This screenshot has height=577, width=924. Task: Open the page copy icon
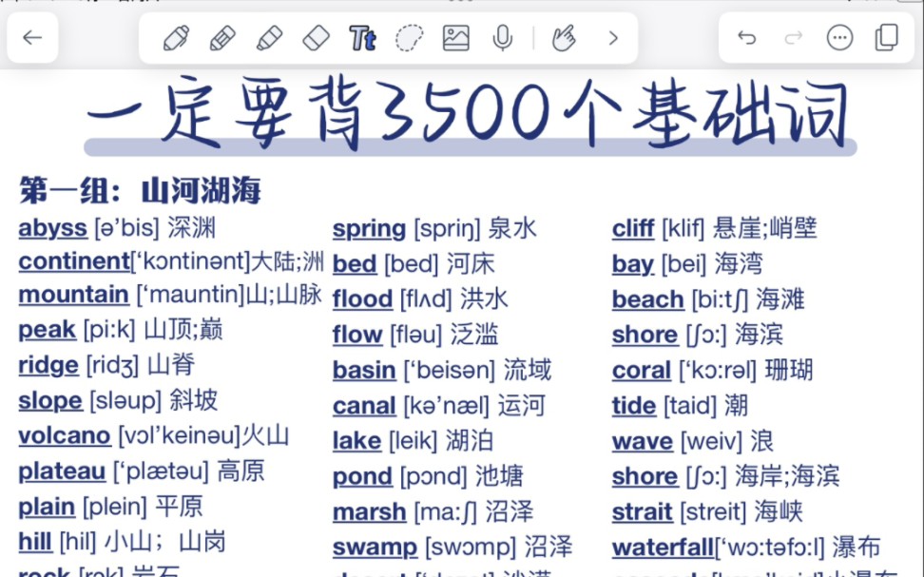coord(887,38)
